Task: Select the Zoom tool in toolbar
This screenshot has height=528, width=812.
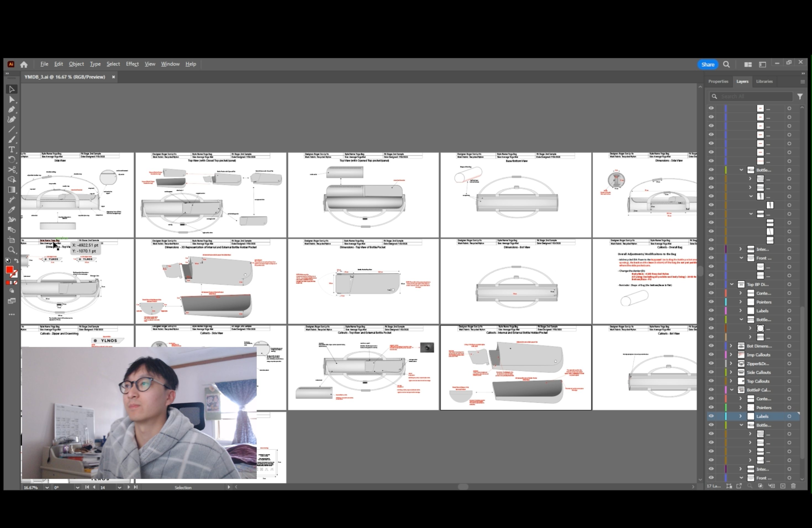Action: 12,250
